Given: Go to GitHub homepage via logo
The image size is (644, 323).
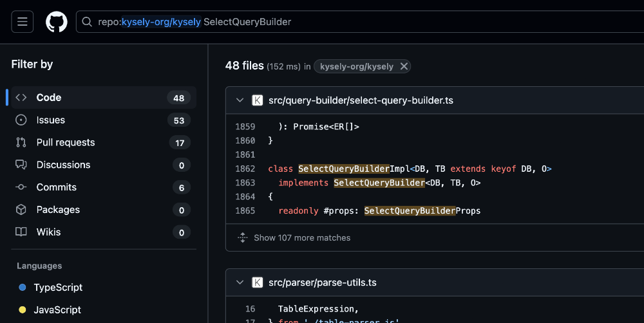Looking at the screenshot, I should [57, 22].
